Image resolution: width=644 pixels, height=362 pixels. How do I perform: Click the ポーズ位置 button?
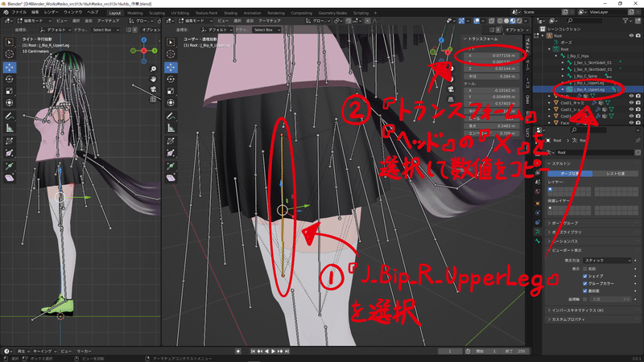click(570, 174)
